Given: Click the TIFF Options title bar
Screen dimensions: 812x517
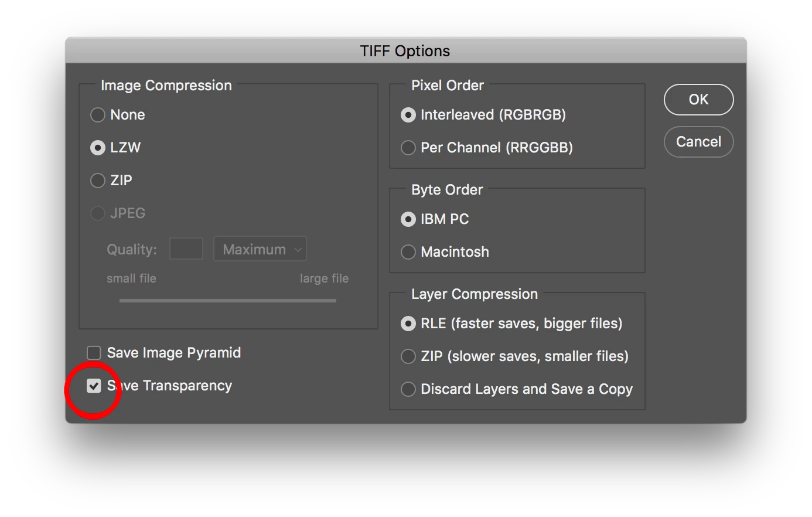Looking at the screenshot, I should [405, 51].
